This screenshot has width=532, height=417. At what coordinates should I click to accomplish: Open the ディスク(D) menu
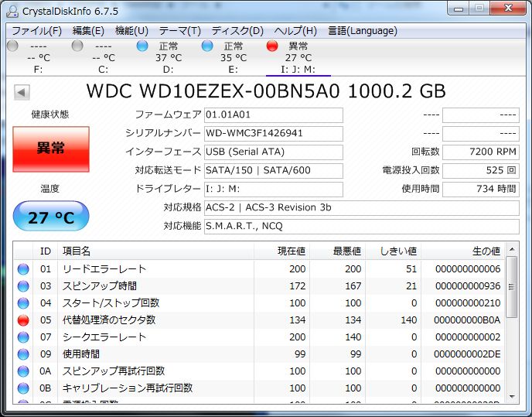point(237,31)
